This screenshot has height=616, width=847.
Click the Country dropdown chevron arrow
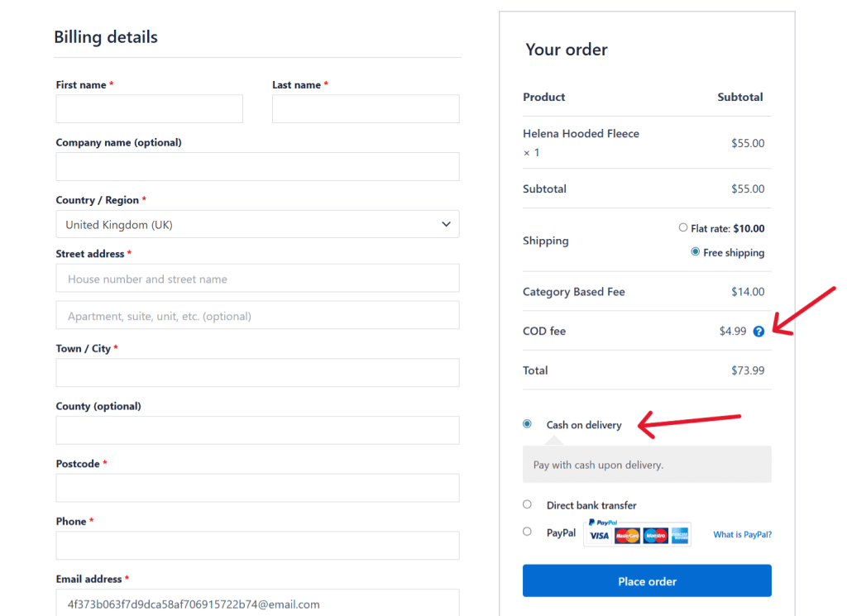[x=445, y=224]
